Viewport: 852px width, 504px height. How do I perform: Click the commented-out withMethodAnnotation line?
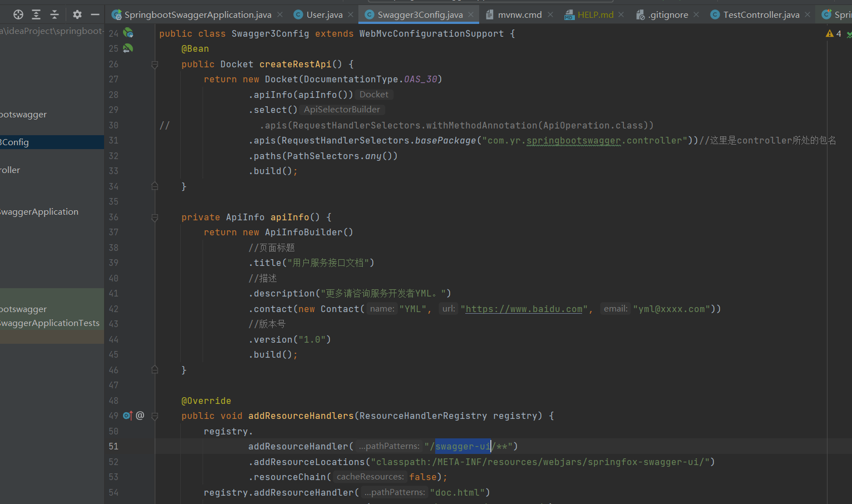point(456,126)
